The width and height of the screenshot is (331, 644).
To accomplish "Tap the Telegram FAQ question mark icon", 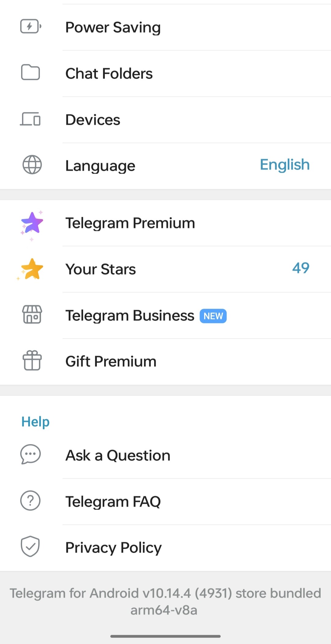I will tap(30, 501).
